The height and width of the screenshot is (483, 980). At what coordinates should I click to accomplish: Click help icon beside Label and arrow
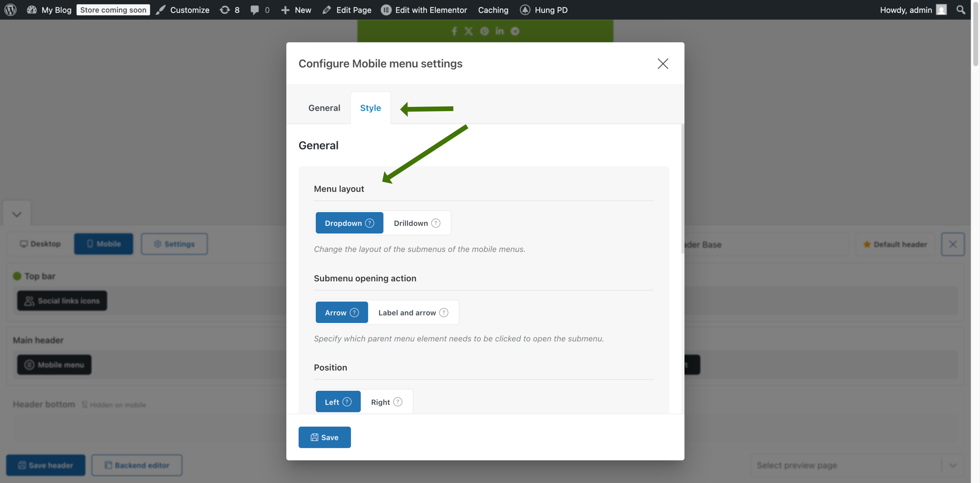pos(444,312)
